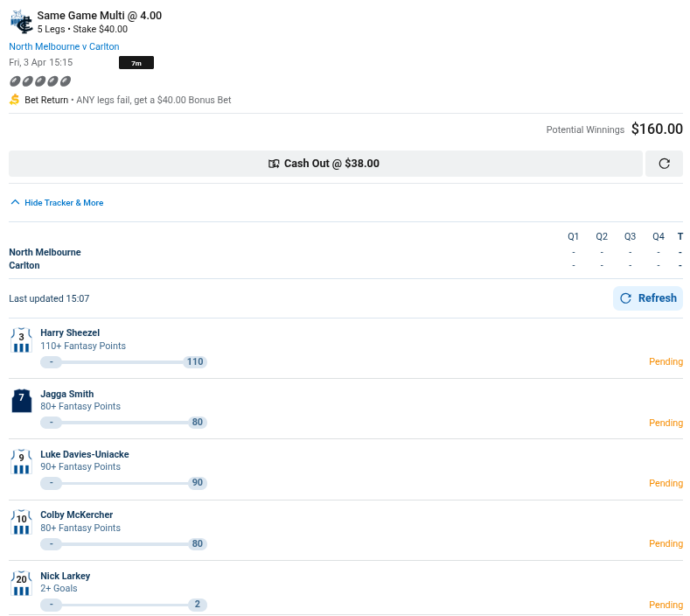The image size is (690, 616).
Task: Click Harry Sheezel's 110 fantasy points progress bar
Action: pyautogui.click(x=123, y=362)
